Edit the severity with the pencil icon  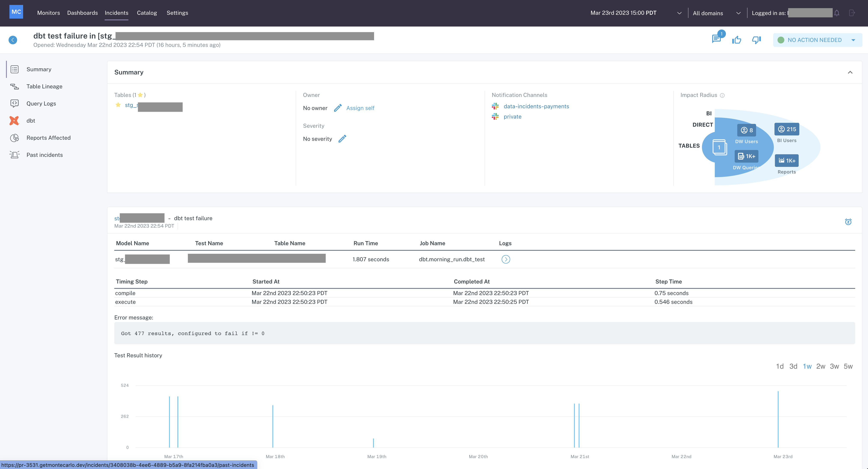click(x=342, y=139)
